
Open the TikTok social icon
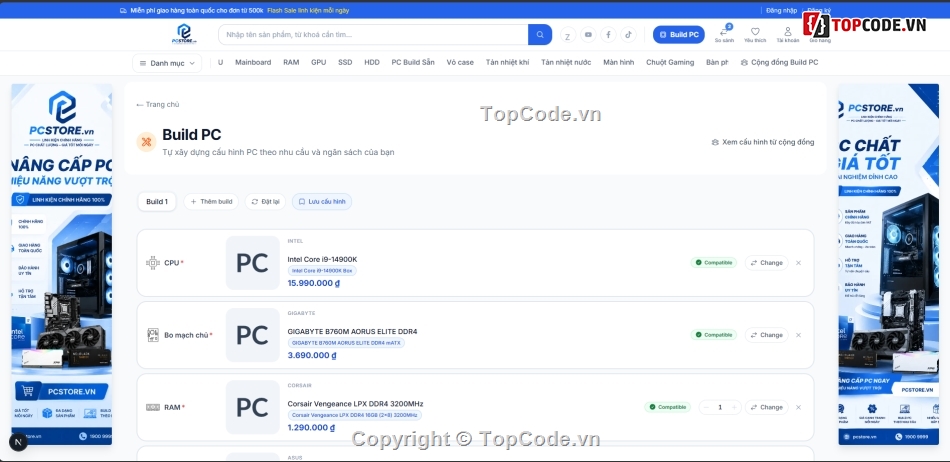628,35
